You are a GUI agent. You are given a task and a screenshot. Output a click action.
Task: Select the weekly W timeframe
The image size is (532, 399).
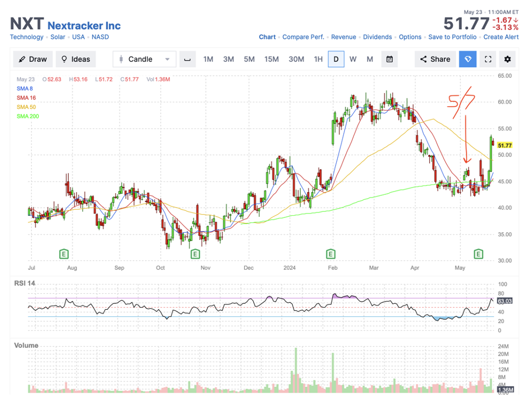click(x=353, y=59)
